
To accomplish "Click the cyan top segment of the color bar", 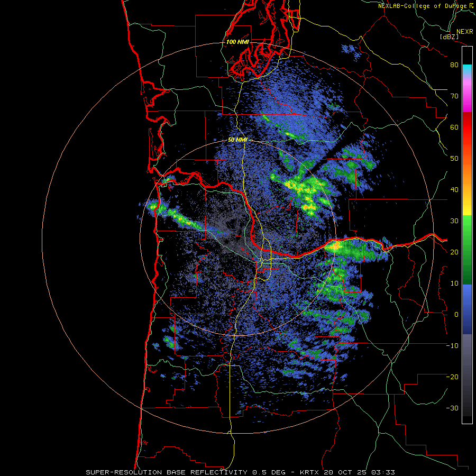I will pyautogui.click(x=467, y=69).
